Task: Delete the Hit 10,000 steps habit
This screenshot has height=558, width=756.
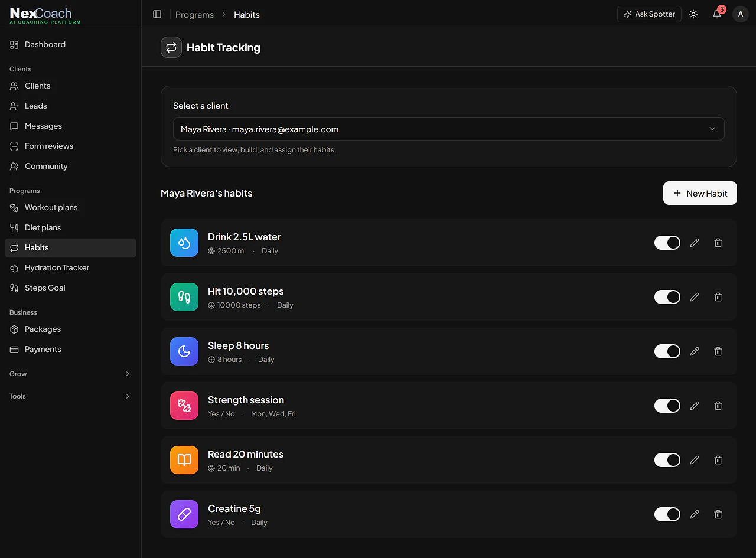Action: tap(718, 297)
